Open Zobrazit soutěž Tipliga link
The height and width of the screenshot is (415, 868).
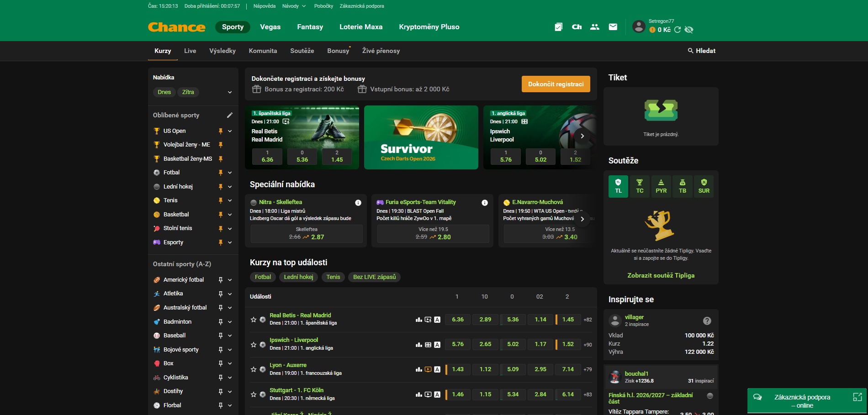pyautogui.click(x=661, y=275)
